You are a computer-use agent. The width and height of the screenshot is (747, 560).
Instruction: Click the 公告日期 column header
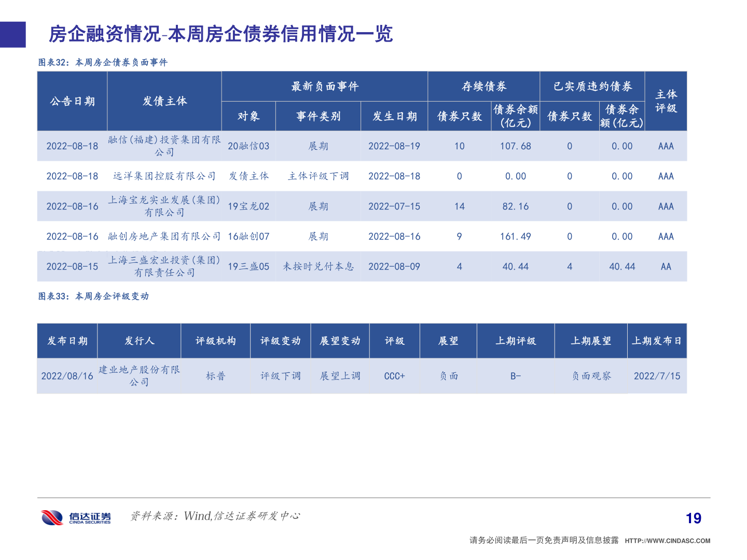(x=73, y=101)
